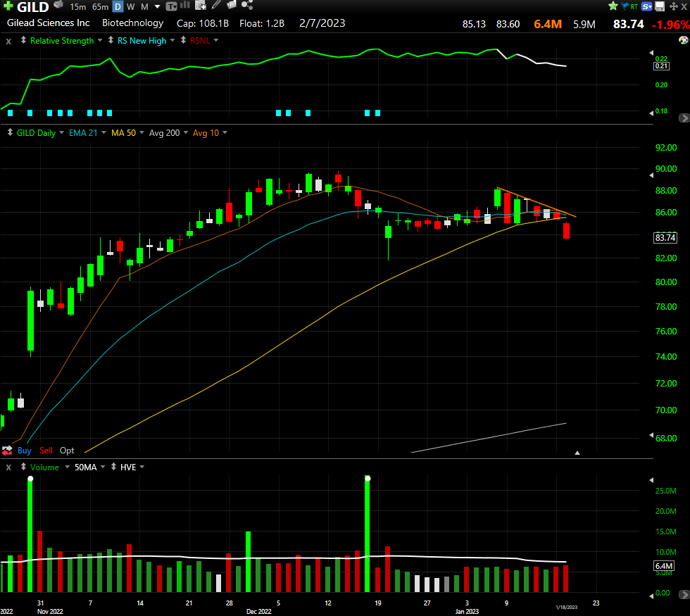This screenshot has width=690, height=616.
Task: Expand the RSNL indicator dropdown
Action: coord(216,40)
